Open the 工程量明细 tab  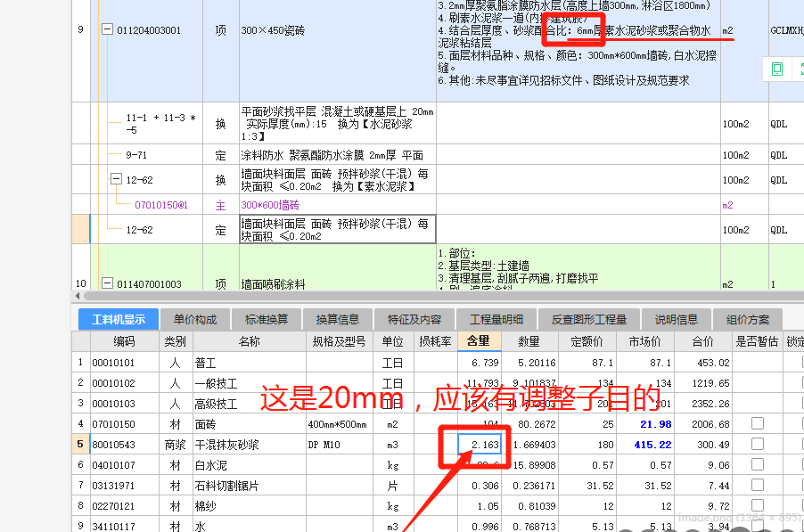(496, 319)
